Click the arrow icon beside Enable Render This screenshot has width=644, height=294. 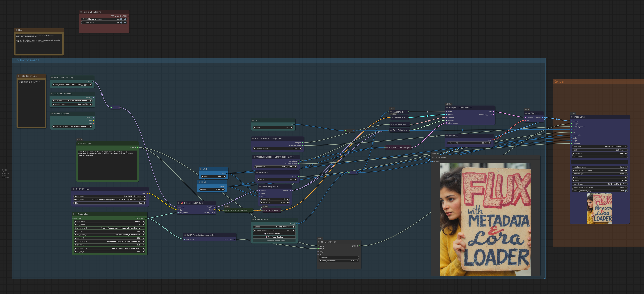tap(125, 23)
